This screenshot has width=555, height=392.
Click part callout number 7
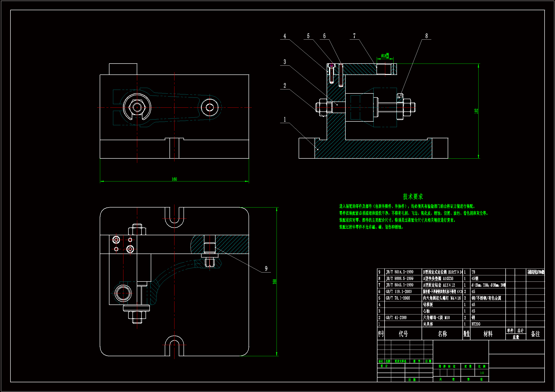tap(354, 36)
